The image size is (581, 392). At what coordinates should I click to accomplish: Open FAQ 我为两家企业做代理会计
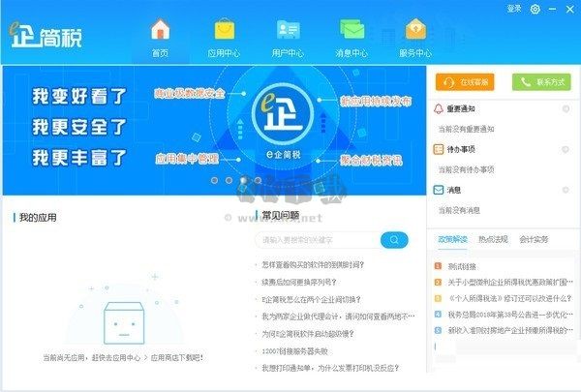pyautogui.click(x=338, y=317)
